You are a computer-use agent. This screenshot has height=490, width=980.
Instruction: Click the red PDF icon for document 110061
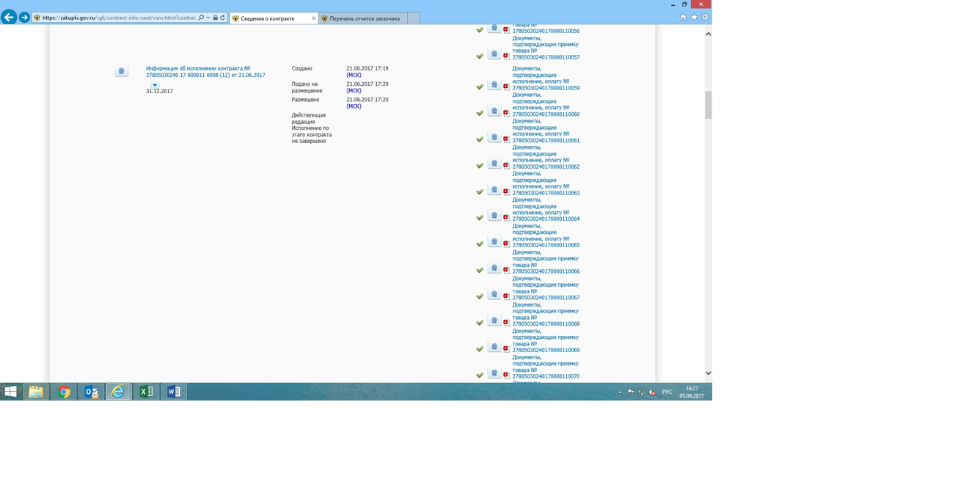(506, 139)
